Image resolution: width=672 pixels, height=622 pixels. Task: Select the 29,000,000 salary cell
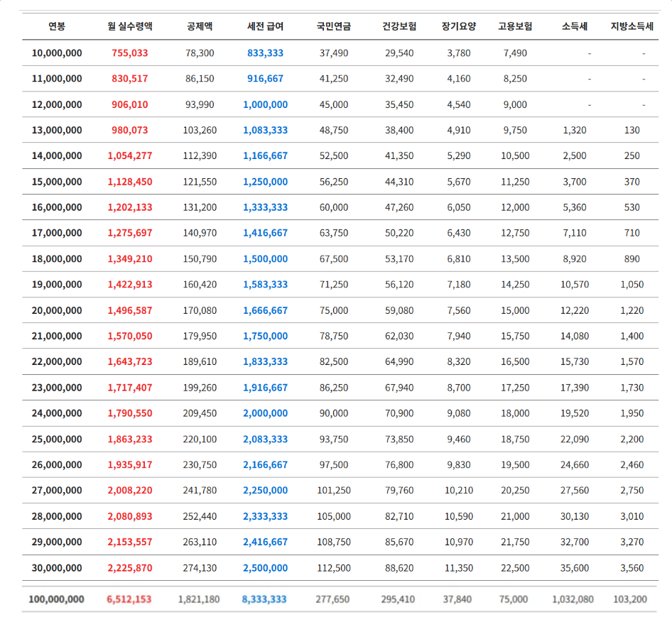[x=57, y=542]
